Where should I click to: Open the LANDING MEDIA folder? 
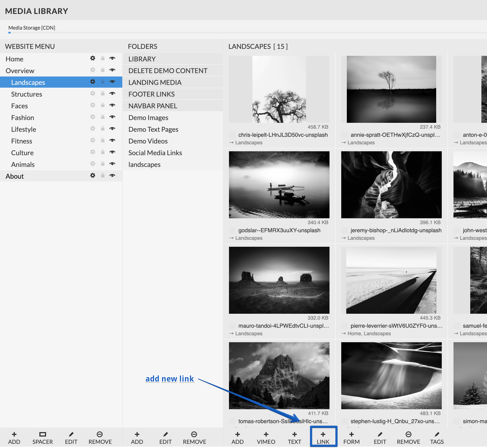(173, 82)
